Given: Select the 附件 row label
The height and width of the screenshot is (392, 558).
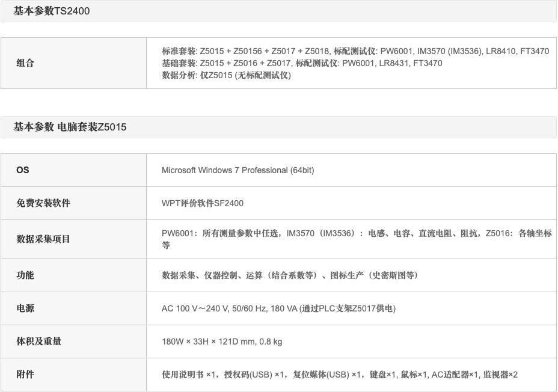Looking at the screenshot, I should pos(25,375).
